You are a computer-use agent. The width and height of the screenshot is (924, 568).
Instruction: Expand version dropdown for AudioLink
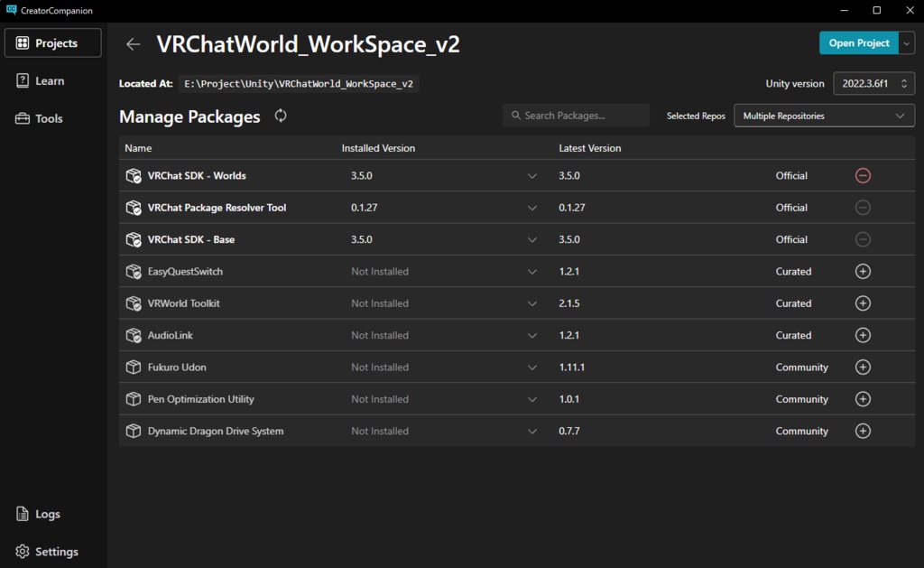click(532, 335)
